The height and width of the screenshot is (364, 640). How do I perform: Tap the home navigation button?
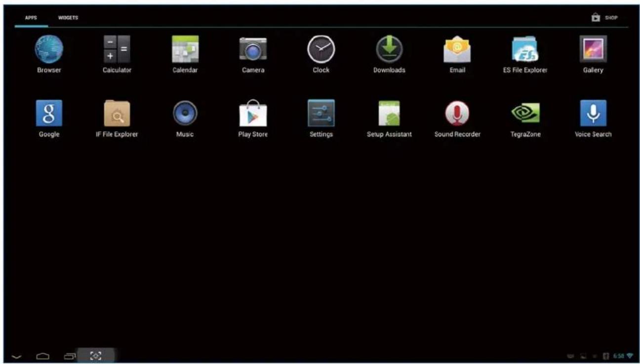pos(44,356)
